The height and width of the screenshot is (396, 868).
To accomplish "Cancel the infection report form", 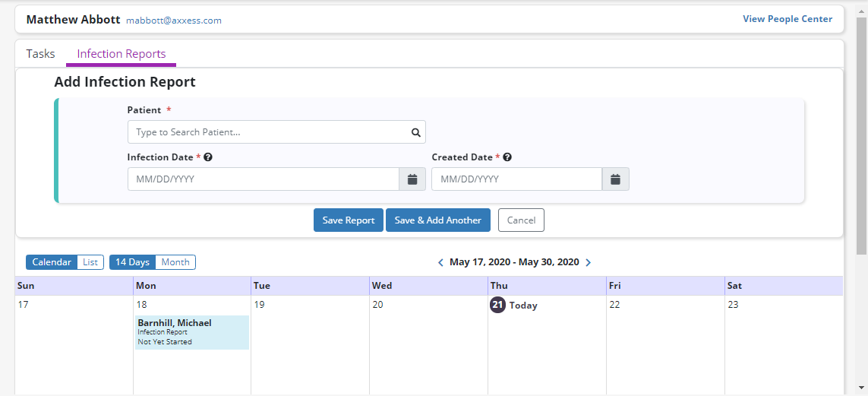I will click(x=521, y=220).
